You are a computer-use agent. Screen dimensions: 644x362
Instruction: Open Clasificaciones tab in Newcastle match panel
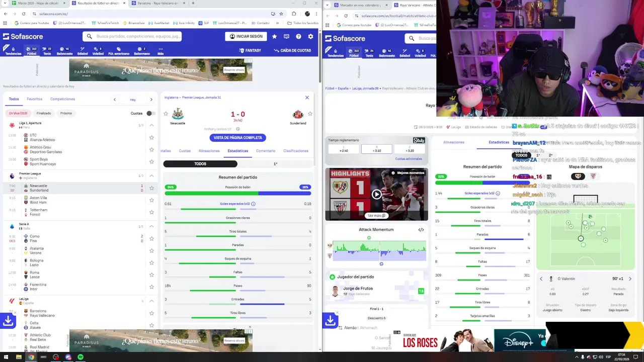point(296,151)
